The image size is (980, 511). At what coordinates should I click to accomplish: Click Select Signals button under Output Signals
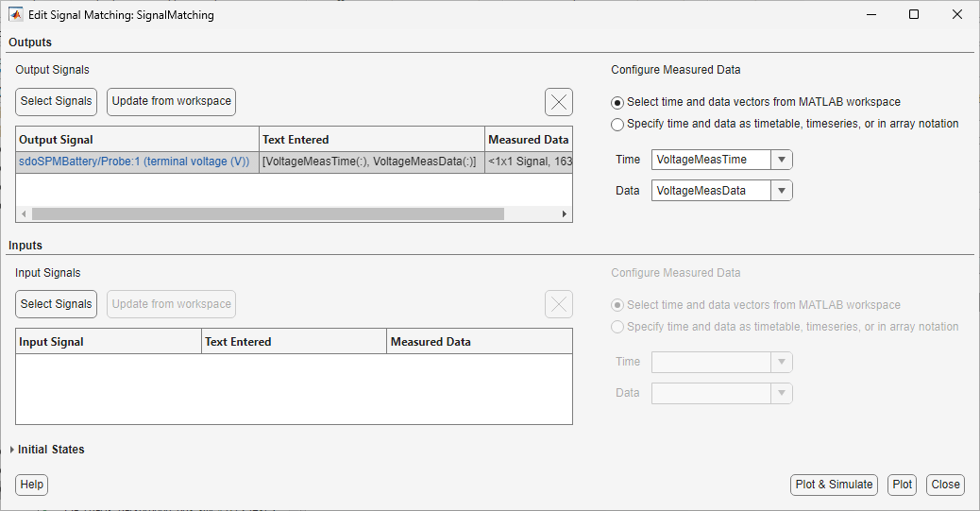pos(57,101)
